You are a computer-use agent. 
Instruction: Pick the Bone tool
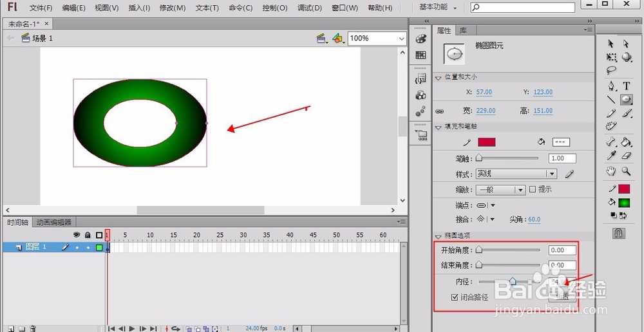[x=611, y=142]
